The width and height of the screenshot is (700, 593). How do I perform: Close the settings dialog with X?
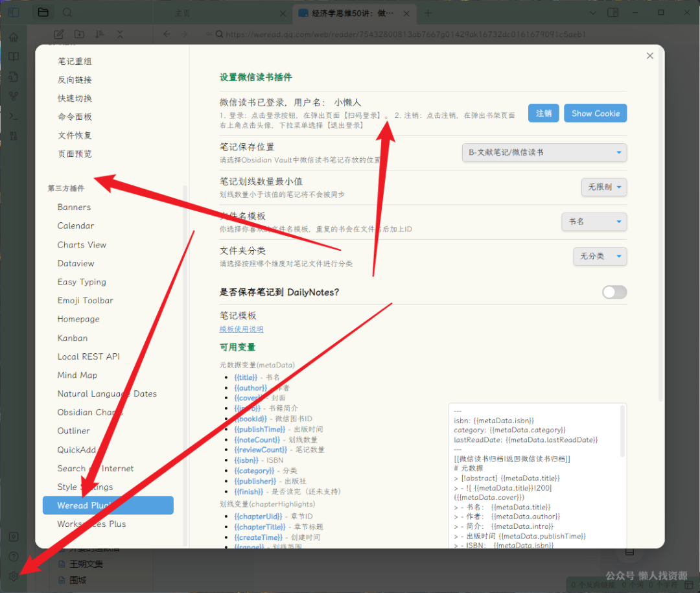coord(650,56)
